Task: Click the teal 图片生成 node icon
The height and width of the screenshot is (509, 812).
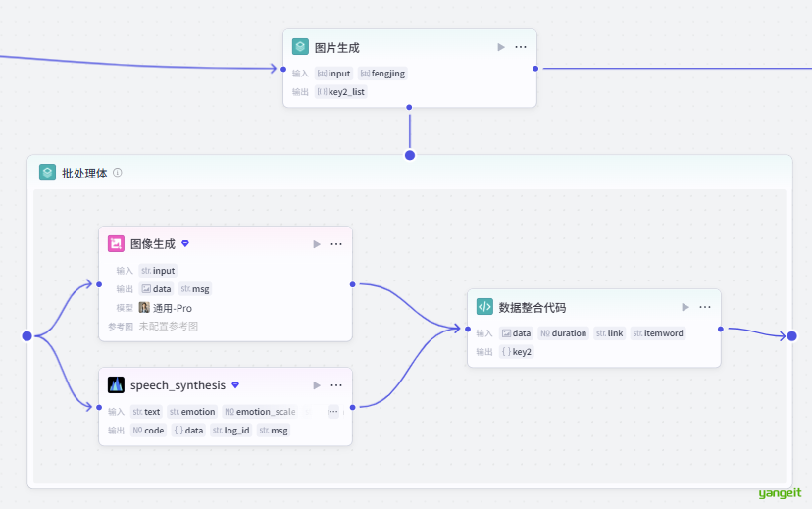Action: [300, 47]
